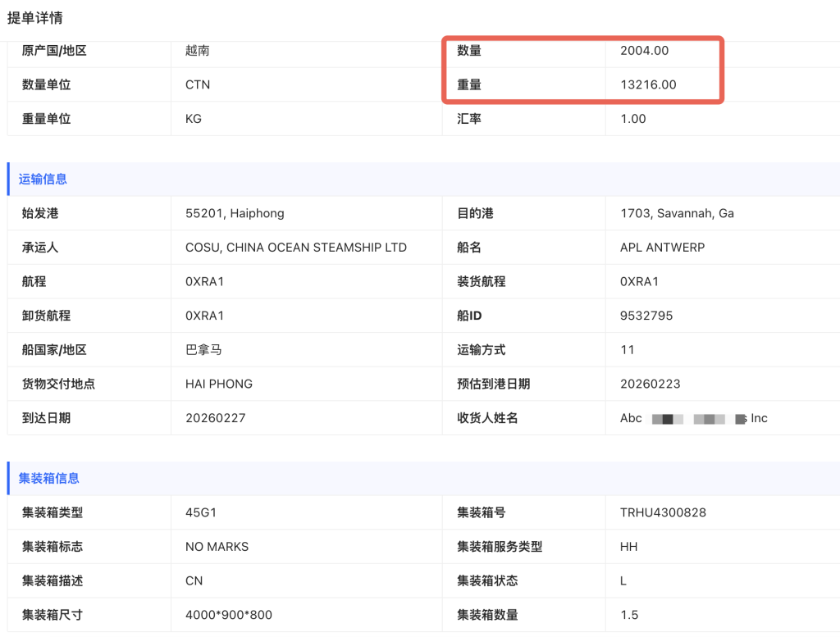The height and width of the screenshot is (637, 840).
Task: Click the vessel name APL ANTWERP
Action: click(x=662, y=248)
